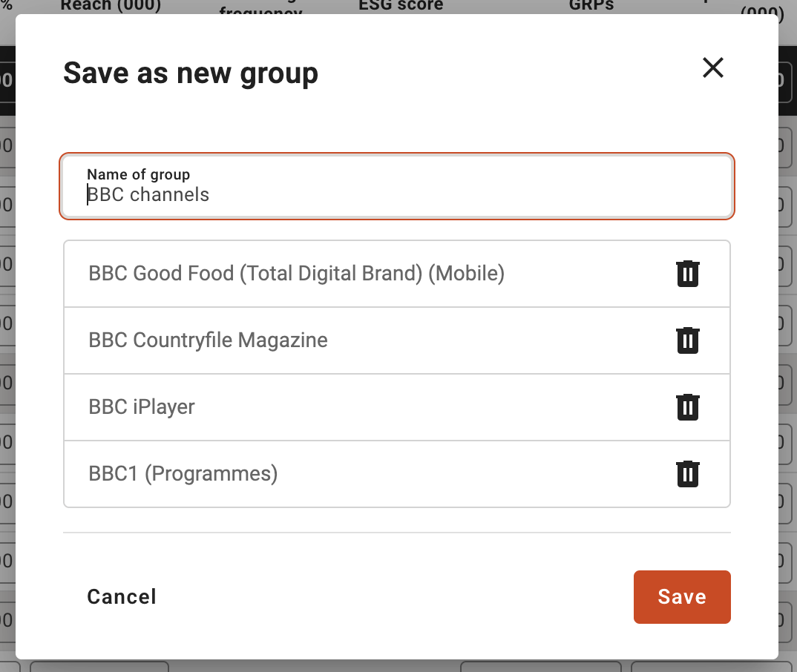Click the GRPs column header behind dialog
Viewport: 797px width, 672px height.
pyautogui.click(x=591, y=6)
